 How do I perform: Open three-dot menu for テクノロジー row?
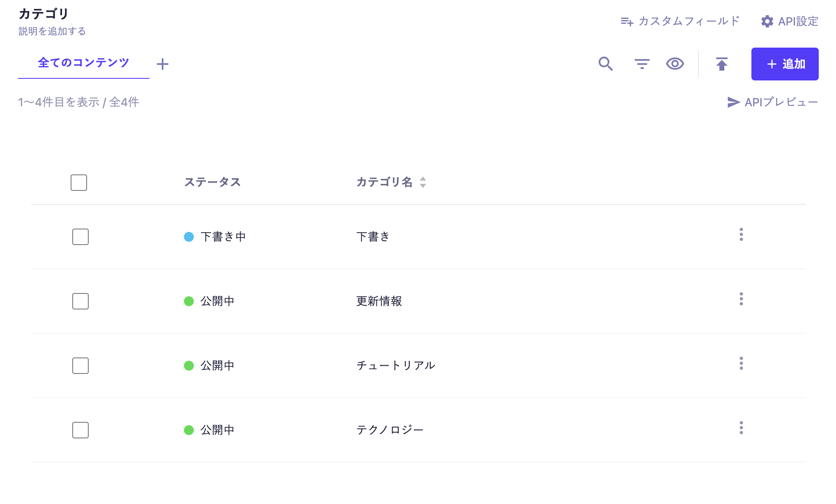coord(741,428)
